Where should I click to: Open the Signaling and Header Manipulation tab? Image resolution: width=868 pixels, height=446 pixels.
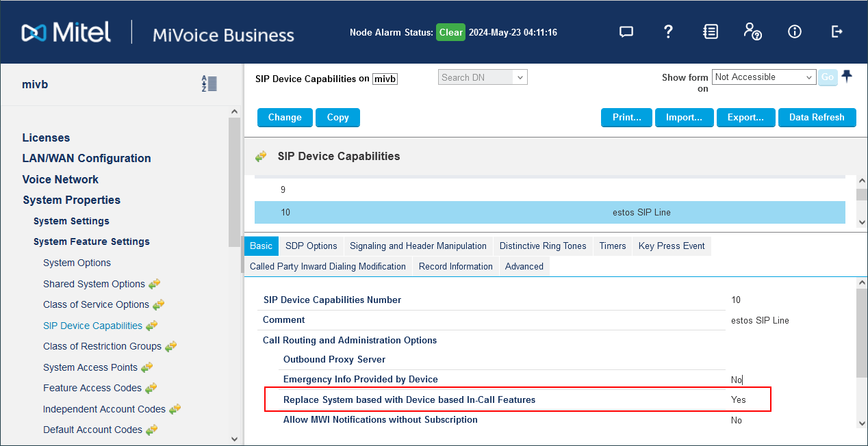pos(418,246)
